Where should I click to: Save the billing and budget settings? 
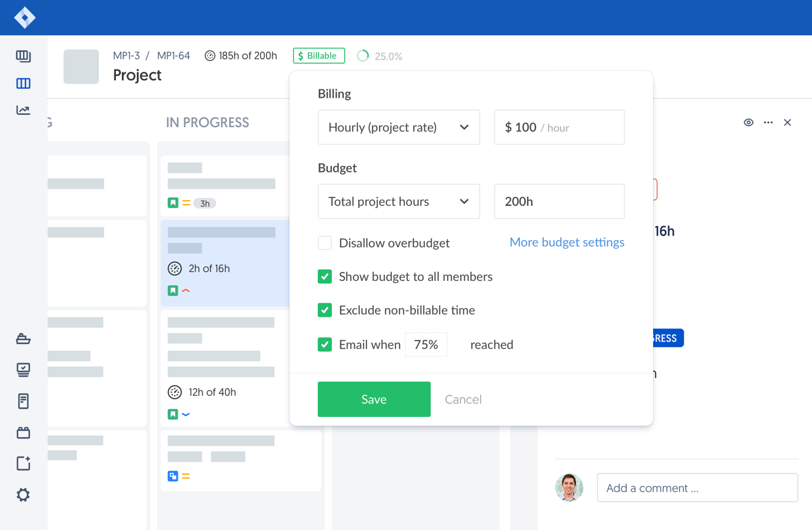point(374,399)
